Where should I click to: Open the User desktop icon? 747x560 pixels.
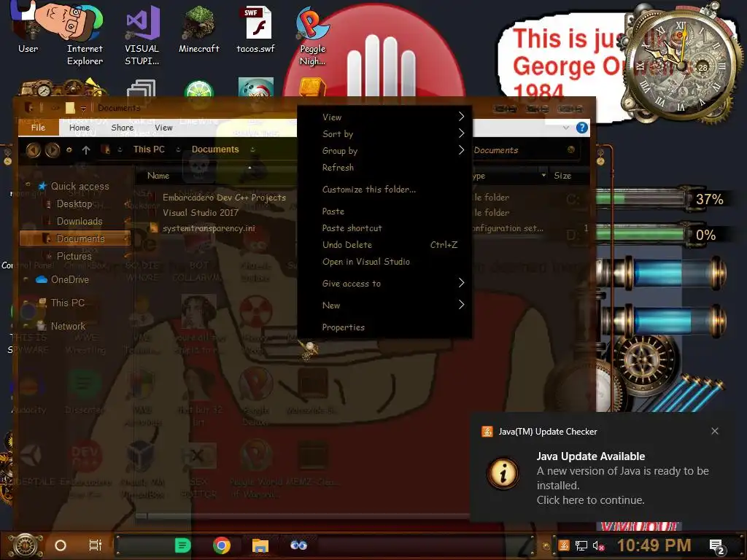pyautogui.click(x=28, y=28)
